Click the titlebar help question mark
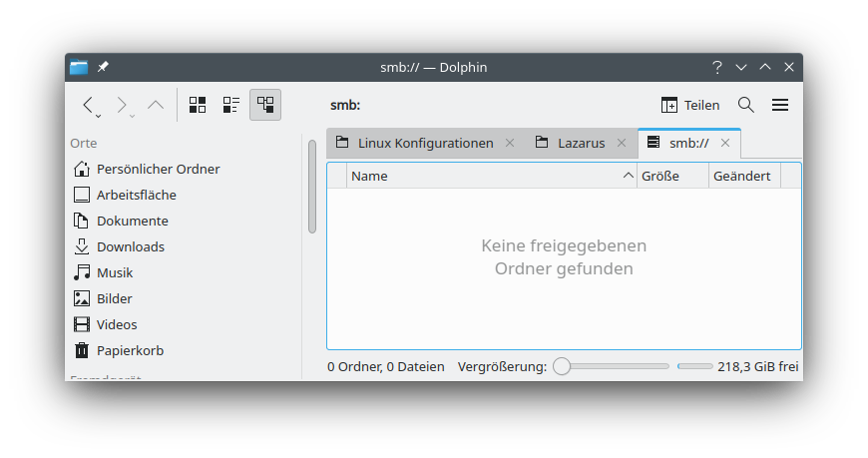This screenshot has width=868, height=458. (716, 67)
